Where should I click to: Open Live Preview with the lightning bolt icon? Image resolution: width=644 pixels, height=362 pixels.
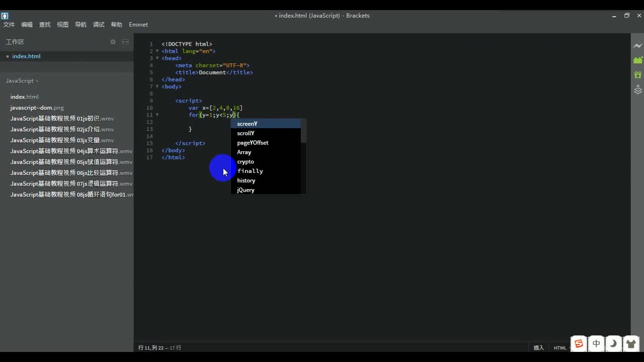(x=638, y=46)
